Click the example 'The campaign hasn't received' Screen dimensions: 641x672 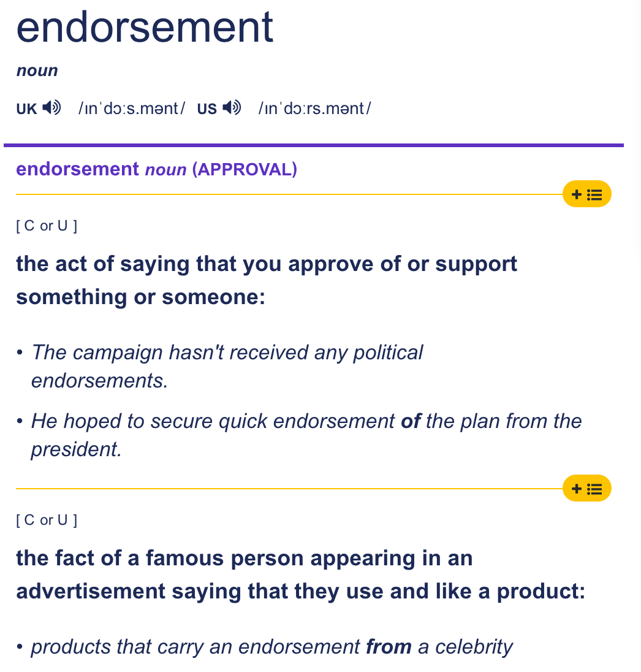(x=227, y=367)
